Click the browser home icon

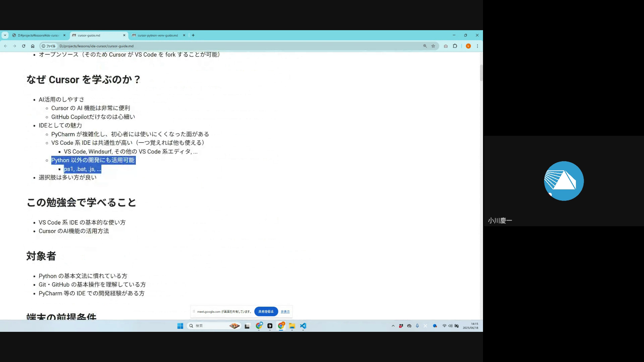click(33, 46)
